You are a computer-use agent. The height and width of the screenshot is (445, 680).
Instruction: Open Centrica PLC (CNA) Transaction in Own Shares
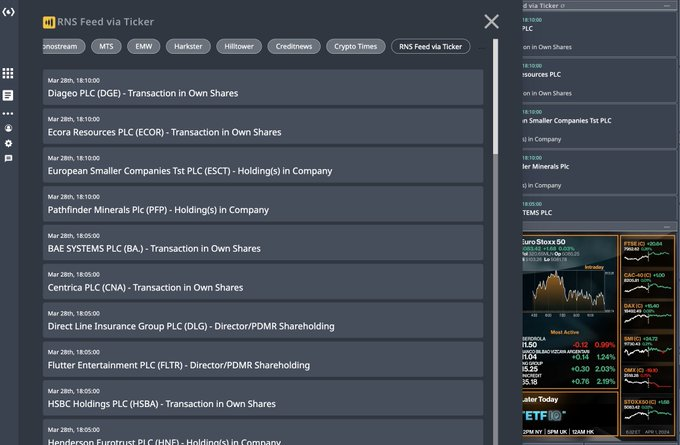tap(263, 281)
